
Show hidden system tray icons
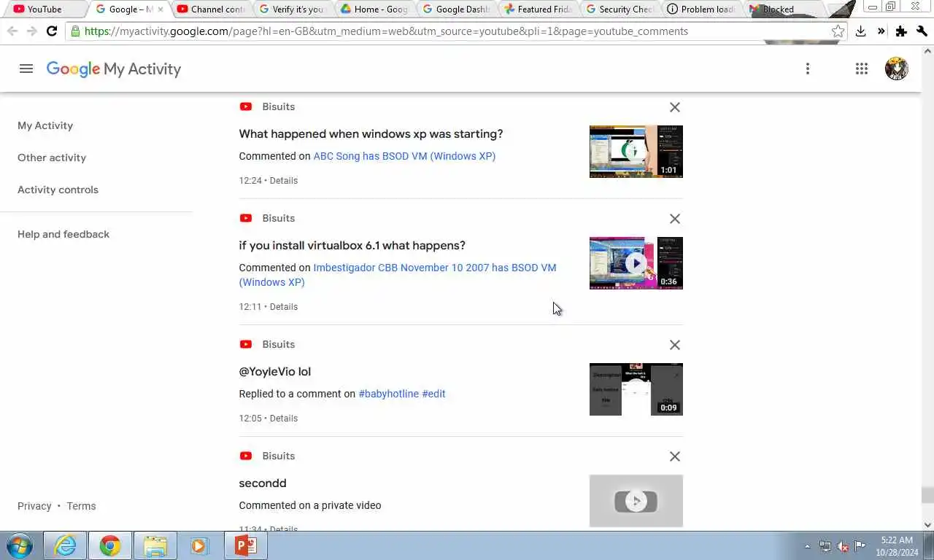tap(807, 546)
